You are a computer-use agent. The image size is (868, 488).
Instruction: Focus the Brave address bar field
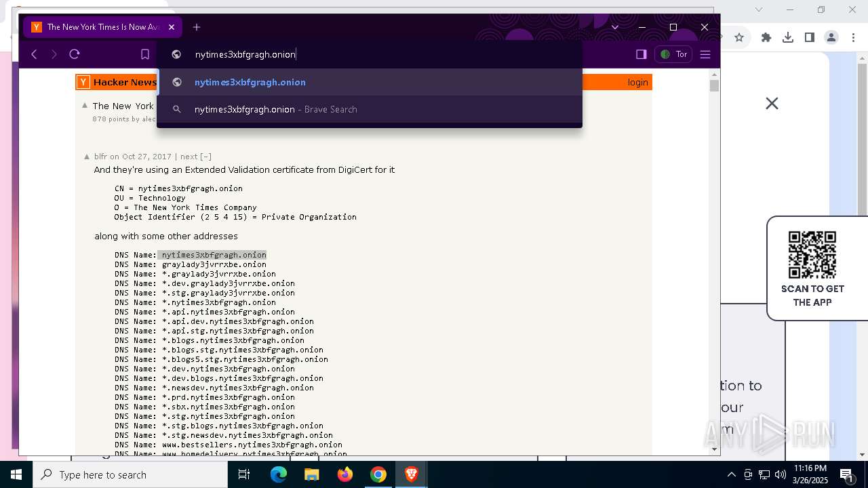[370, 54]
